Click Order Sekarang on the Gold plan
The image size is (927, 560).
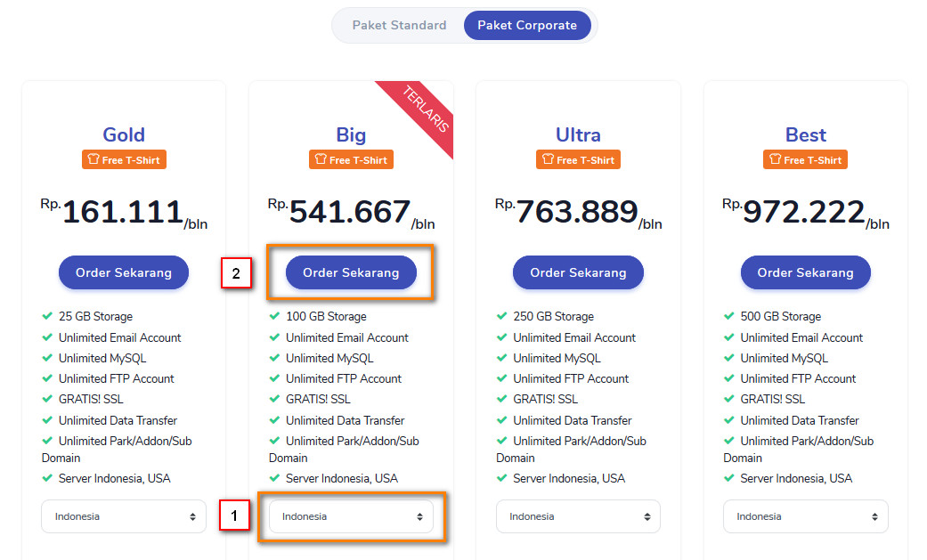tap(124, 272)
